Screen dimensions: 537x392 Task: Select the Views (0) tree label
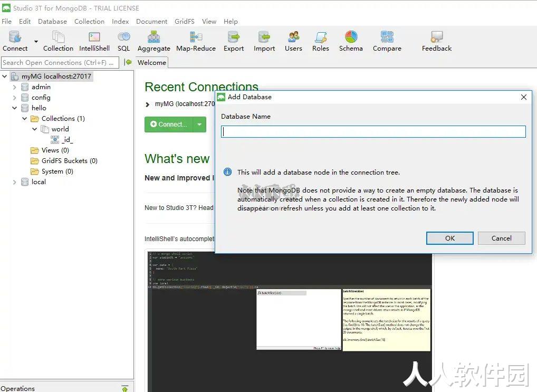click(x=55, y=150)
